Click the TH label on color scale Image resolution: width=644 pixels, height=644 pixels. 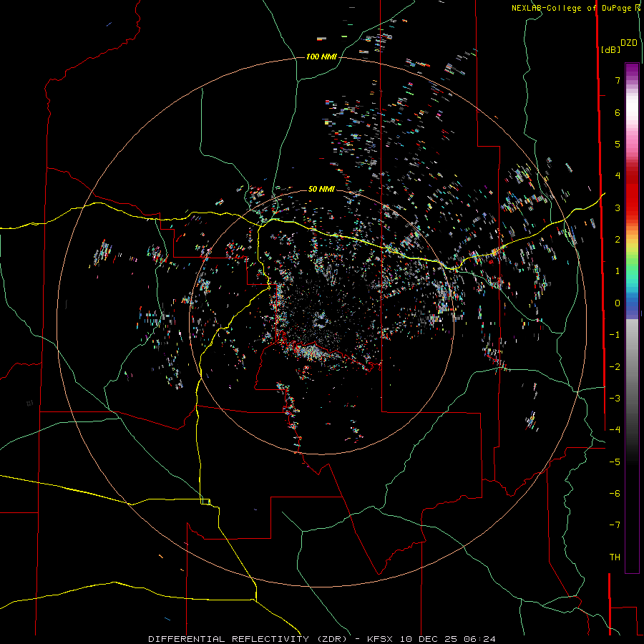pyautogui.click(x=615, y=557)
